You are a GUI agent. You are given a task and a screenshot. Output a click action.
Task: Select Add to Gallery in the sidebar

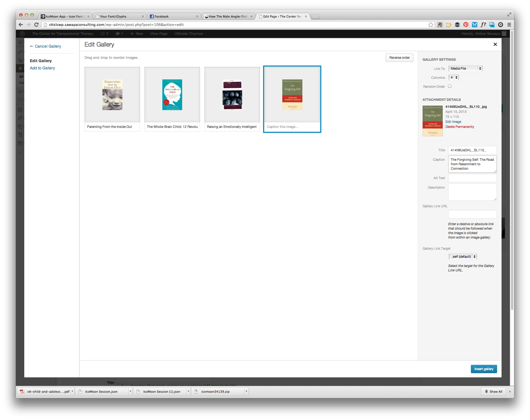tap(42, 68)
